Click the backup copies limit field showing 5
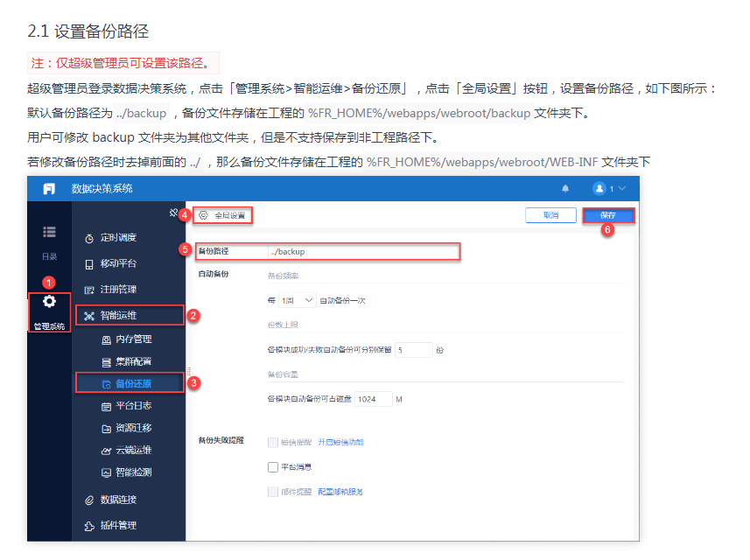 point(414,350)
